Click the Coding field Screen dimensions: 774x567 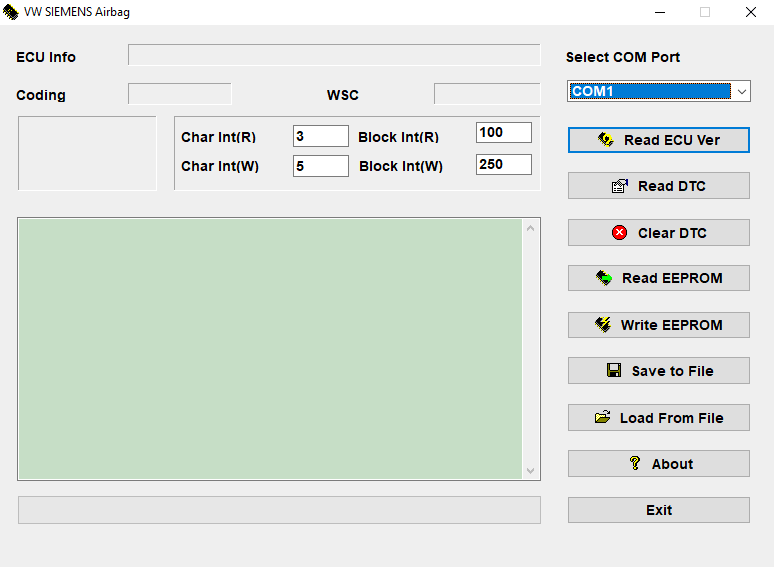click(x=180, y=94)
